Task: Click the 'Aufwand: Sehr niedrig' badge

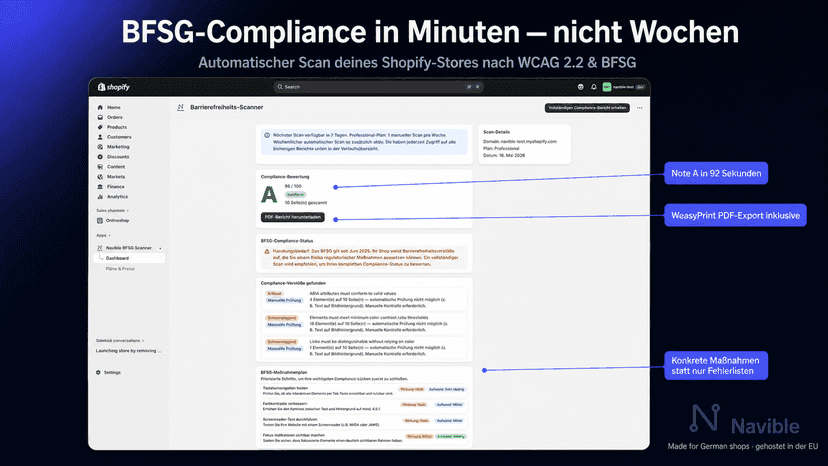Action: point(447,389)
